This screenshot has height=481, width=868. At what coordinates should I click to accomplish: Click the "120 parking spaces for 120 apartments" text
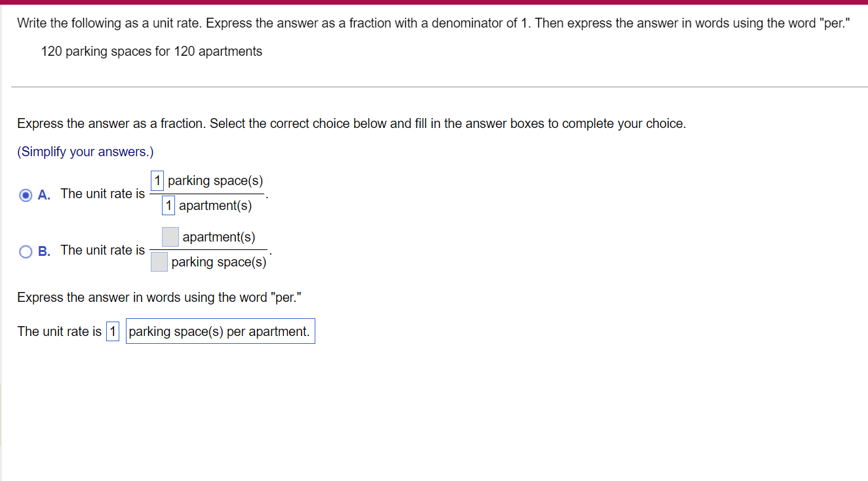pyautogui.click(x=151, y=51)
